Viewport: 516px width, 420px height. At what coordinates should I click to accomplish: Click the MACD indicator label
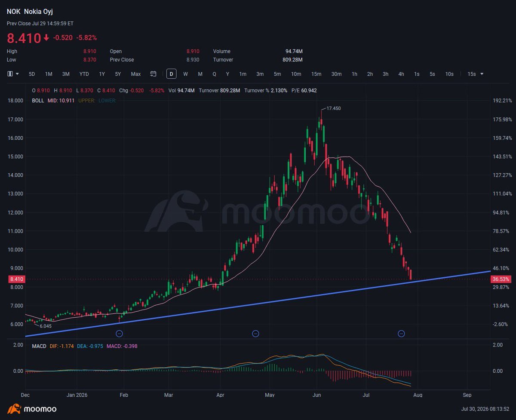tap(39, 346)
